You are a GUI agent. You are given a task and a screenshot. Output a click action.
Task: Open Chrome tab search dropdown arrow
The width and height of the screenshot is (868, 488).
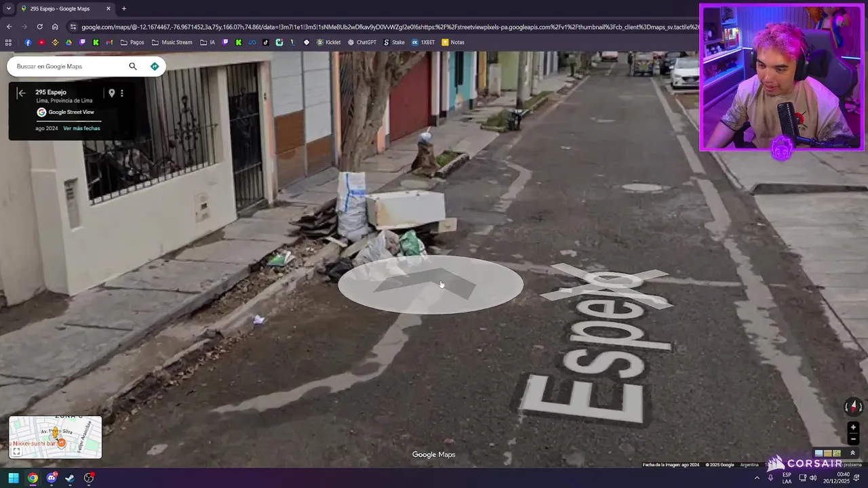point(8,9)
